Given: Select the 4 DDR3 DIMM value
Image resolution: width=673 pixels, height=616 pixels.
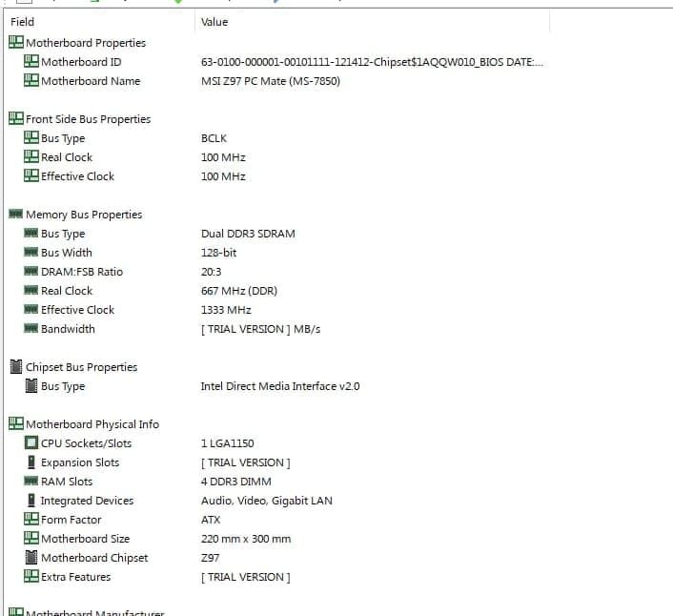Looking at the screenshot, I should 235,482.
